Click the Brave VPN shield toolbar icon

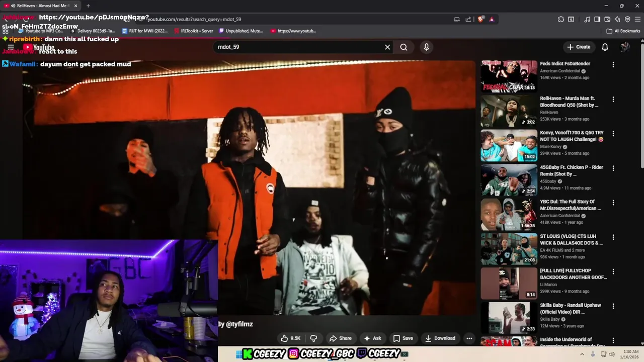pos(627,19)
